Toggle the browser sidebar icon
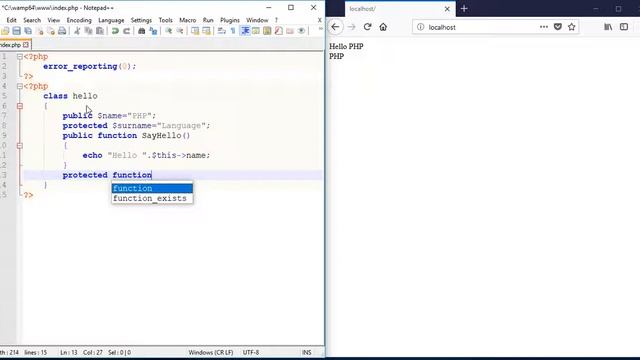This screenshot has height=360, width=640. tap(624, 27)
